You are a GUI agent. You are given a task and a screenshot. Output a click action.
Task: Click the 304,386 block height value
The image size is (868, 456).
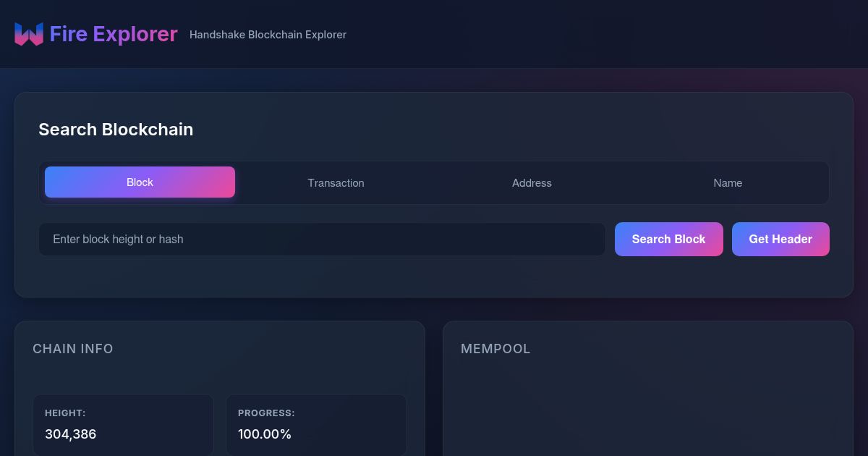[x=71, y=434]
